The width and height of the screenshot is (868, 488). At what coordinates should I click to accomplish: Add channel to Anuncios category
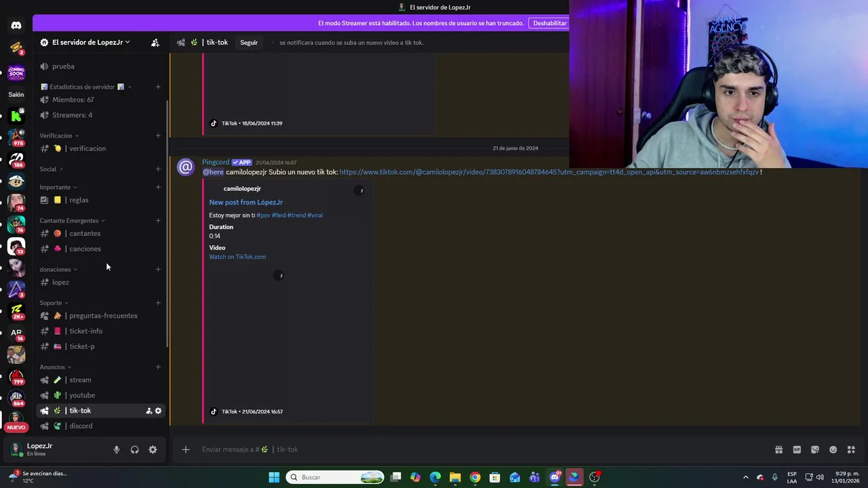158,367
